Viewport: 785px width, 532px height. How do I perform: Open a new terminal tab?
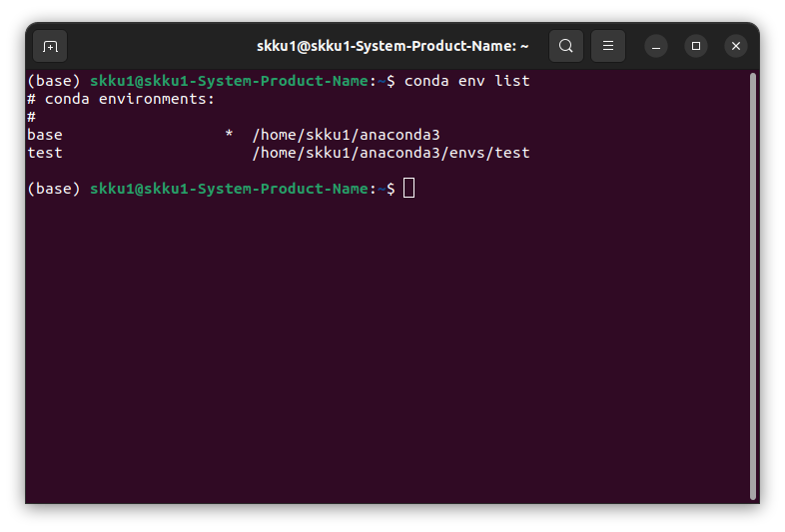(x=50, y=46)
